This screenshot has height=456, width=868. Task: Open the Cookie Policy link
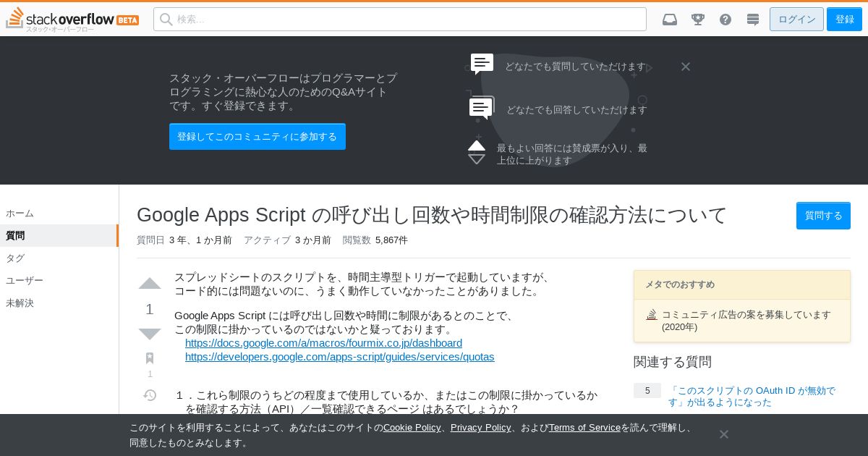click(x=412, y=428)
